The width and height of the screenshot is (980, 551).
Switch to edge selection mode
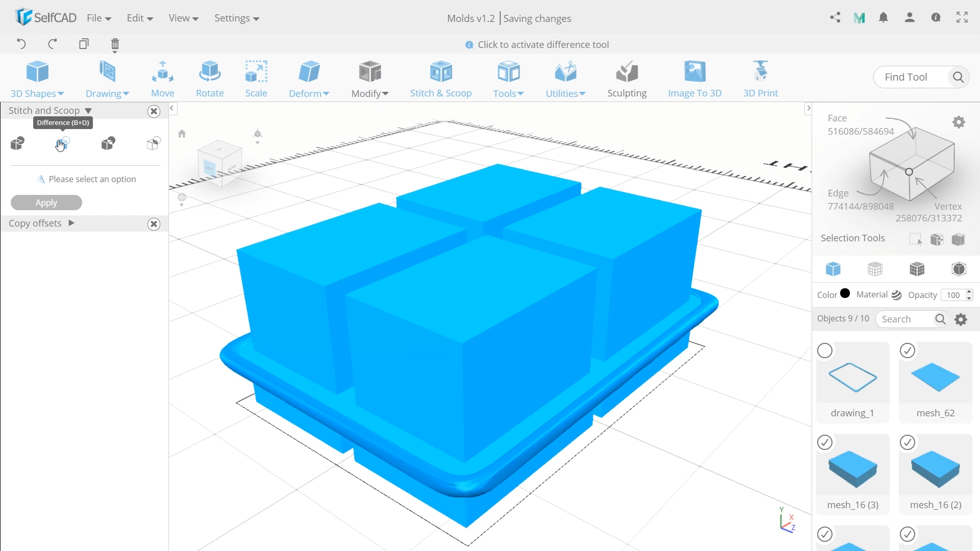click(876, 269)
